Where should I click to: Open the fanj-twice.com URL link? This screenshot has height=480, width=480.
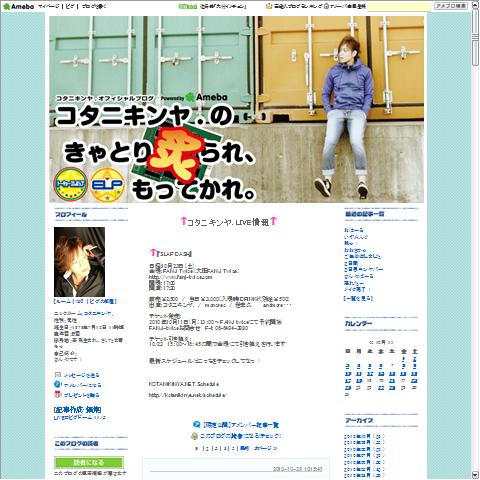click(180, 277)
